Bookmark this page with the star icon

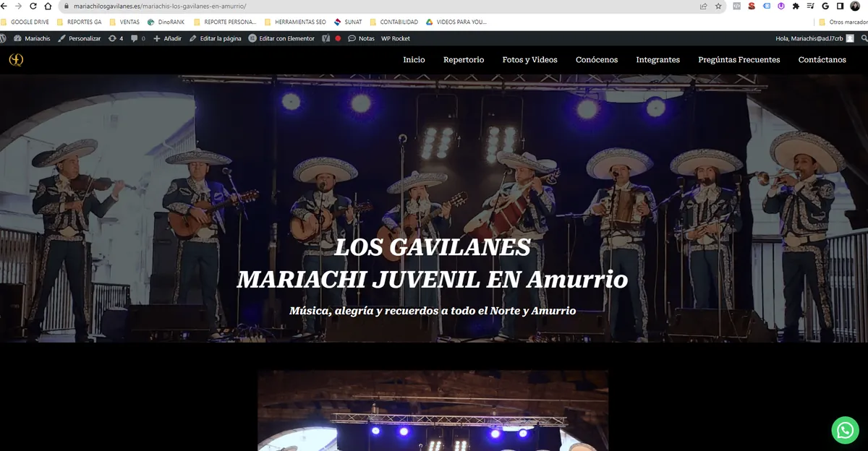point(718,6)
